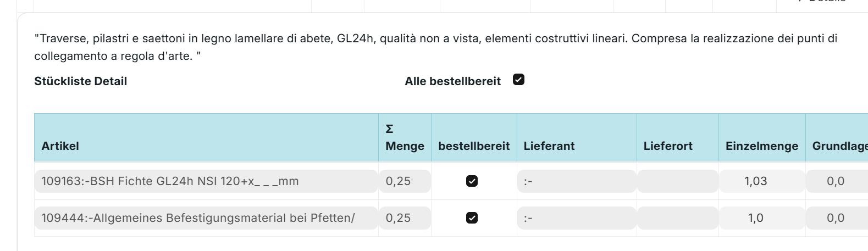The height and width of the screenshot is (251, 868).
Task: Click the Menge field of Befestigungsmaterial row
Action: 405,218
